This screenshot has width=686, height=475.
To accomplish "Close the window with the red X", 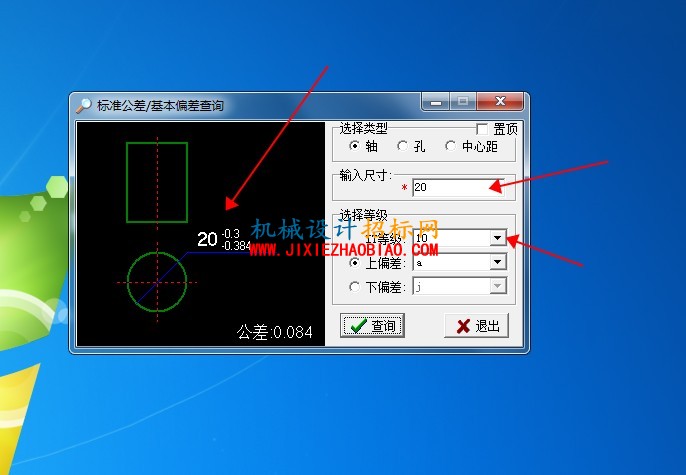I will (x=500, y=101).
